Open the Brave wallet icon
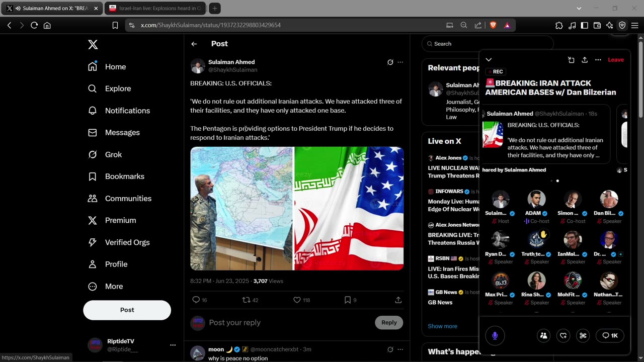This screenshot has height=362, width=644. pyautogui.click(x=597, y=25)
